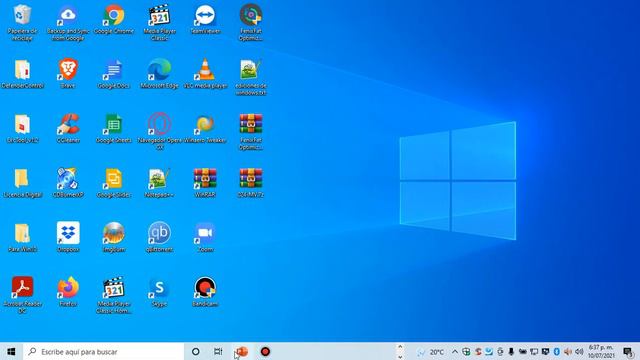640x360 pixels.
Task: Select the Zoom desktop shortcut
Action: click(x=205, y=237)
